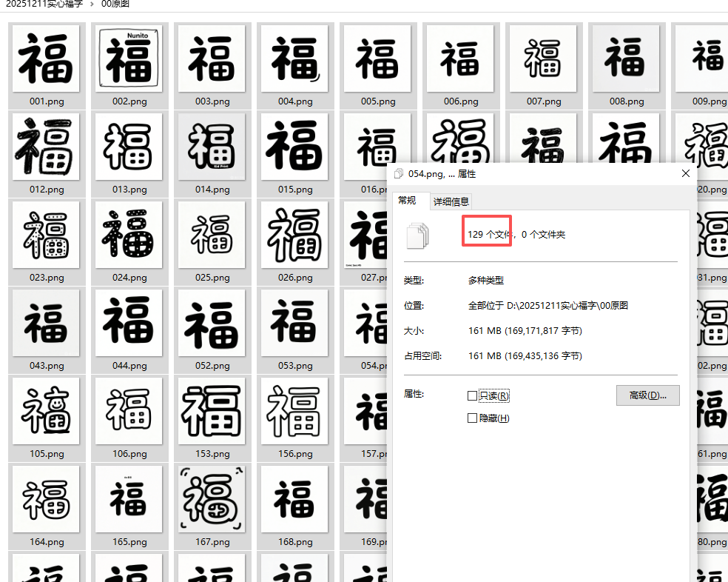Click the 153.png file name label
Viewport: 728px width, 582px height.
click(212, 454)
